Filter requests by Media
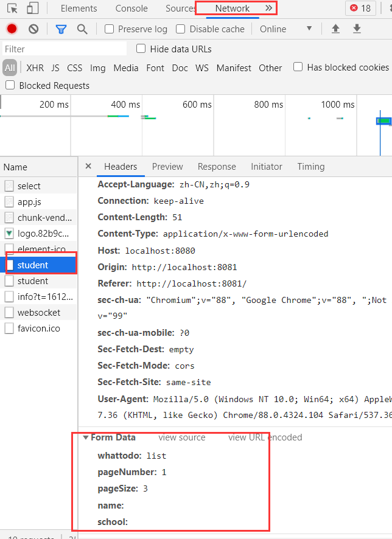This screenshot has height=539, width=392. (x=126, y=68)
